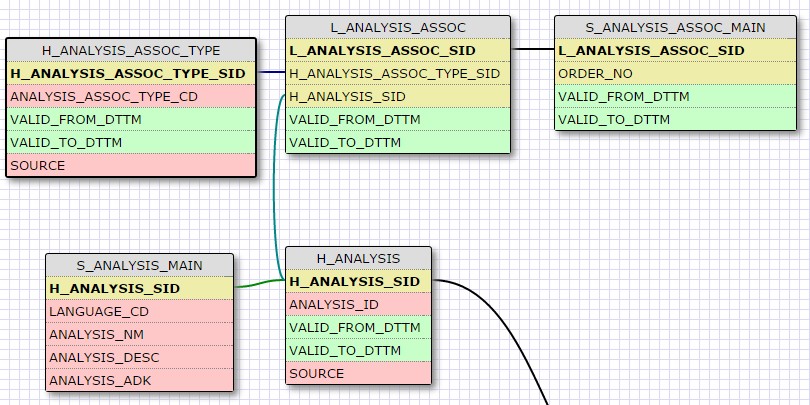Select the H_ANALYSIS table title
Screen dimensions: 810x405
click(358, 258)
